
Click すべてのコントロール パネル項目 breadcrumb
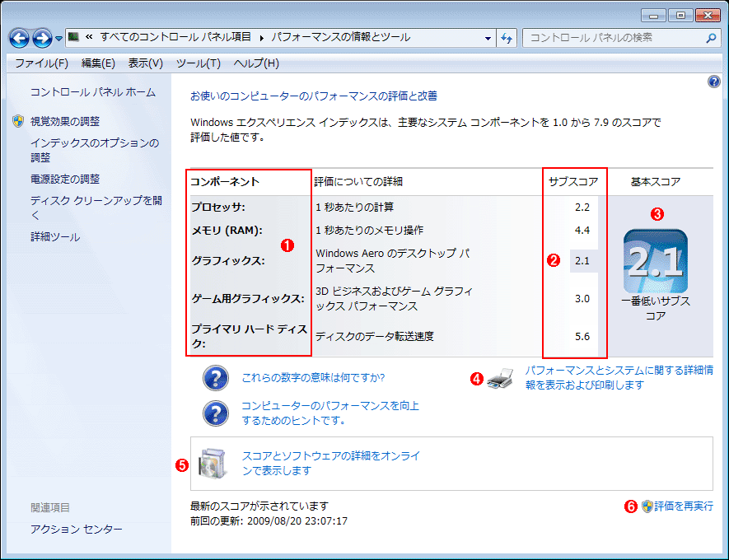[175, 37]
